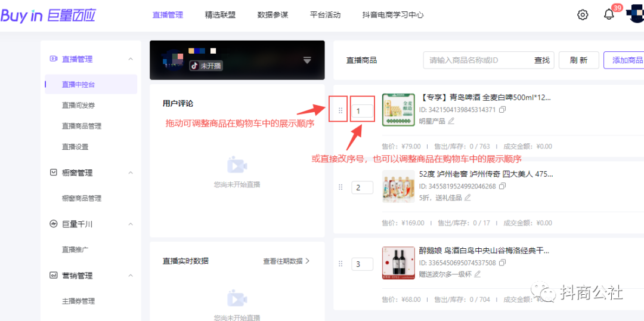Click the 刷新 button
Screen dimensions: 644x321
pyautogui.click(x=578, y=60)
